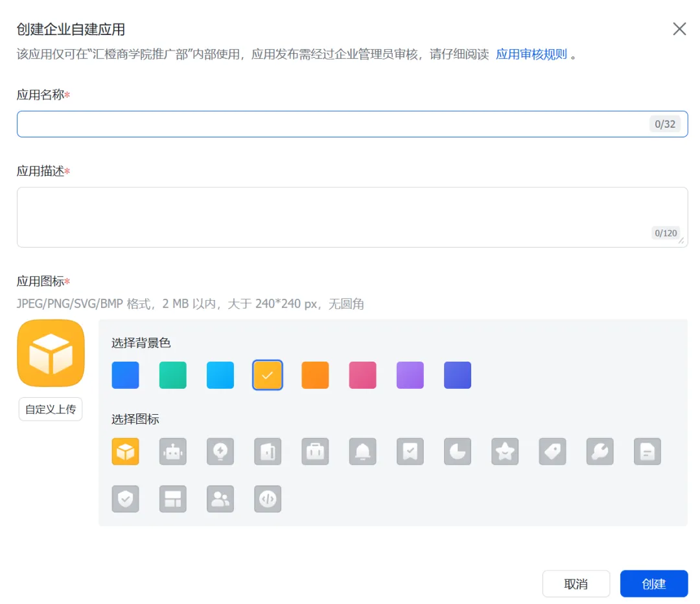Pick the wrench tool icon

click(x=600, y=452)
